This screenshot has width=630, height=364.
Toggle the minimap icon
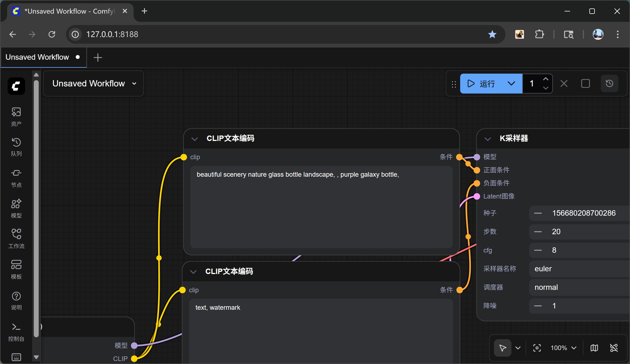pos(594,348)
